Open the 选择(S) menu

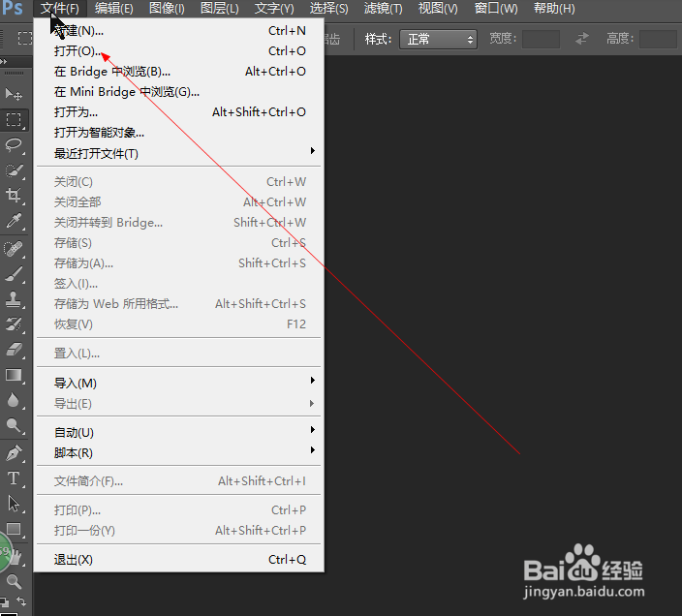[x=328, y=9]
